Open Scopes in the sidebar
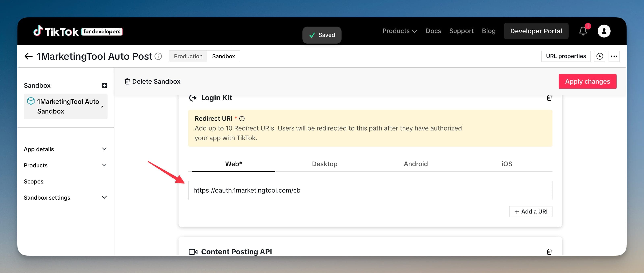The image size is (644, 273). point(33,181)
